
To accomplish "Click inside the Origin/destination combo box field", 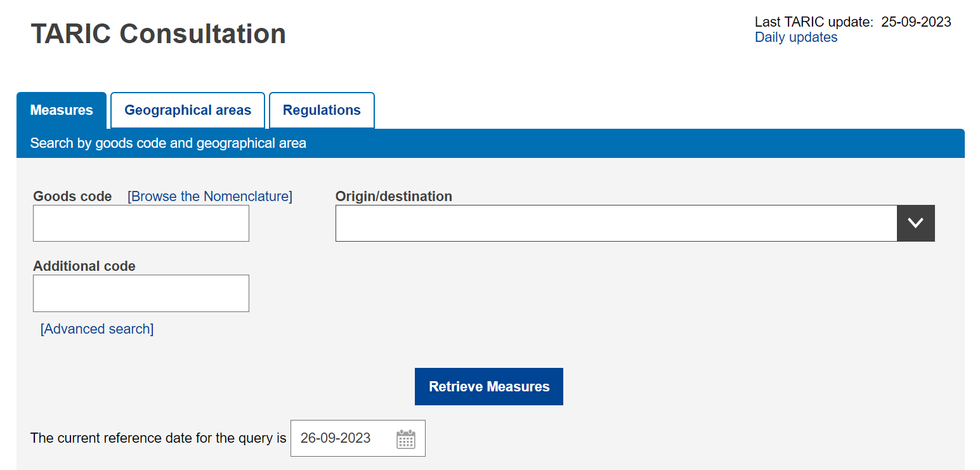I will tap(615, 223).
